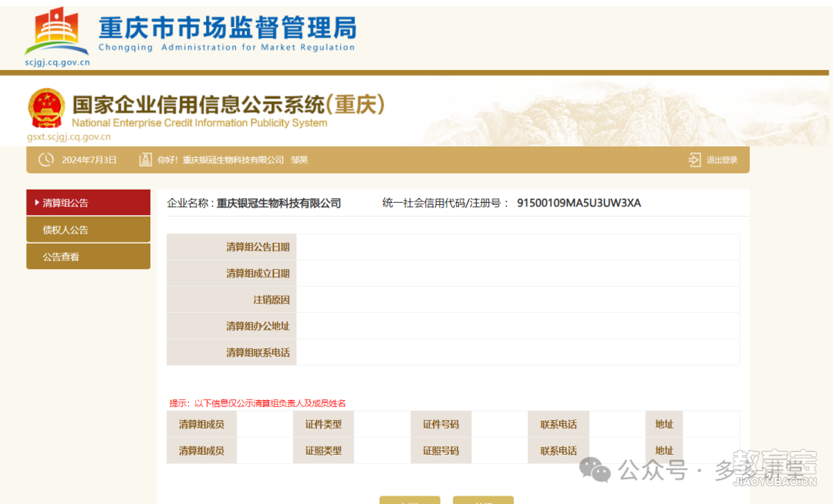Click the empty cell beside 证件号码
The image size is (833, 504).
(499, 425)
